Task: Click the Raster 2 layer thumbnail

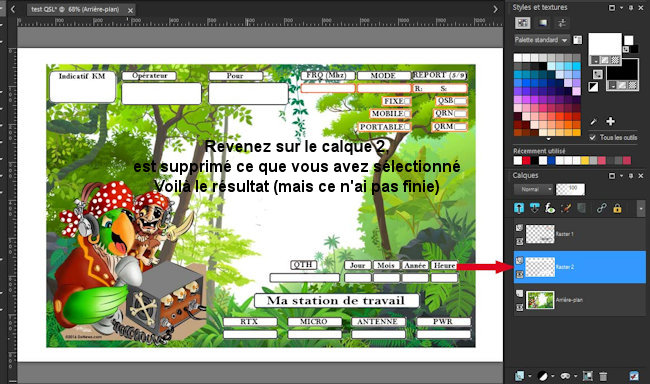Action: coord(540,267)
